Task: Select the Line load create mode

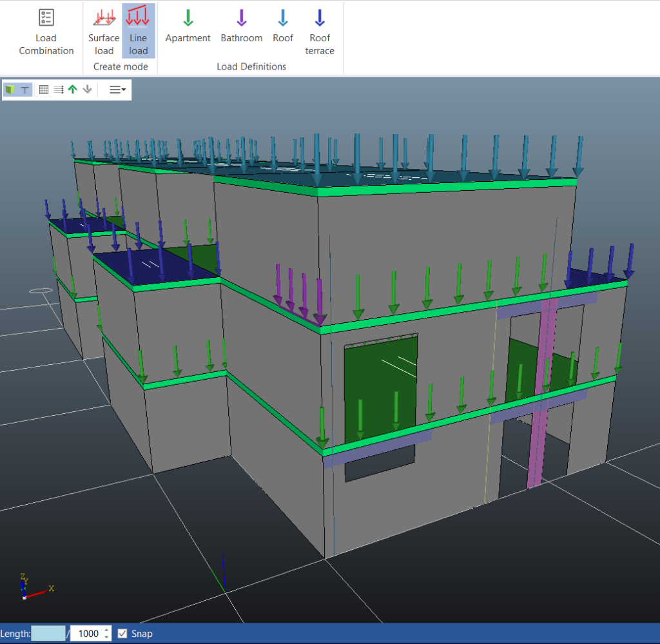Action: coord(138,32)
